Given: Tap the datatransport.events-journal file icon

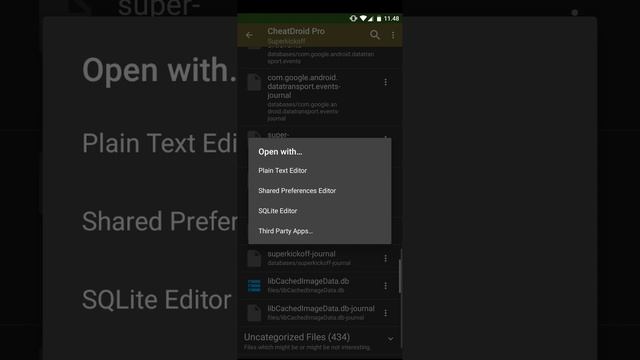Looking at the screenshot, I should 254,82.
